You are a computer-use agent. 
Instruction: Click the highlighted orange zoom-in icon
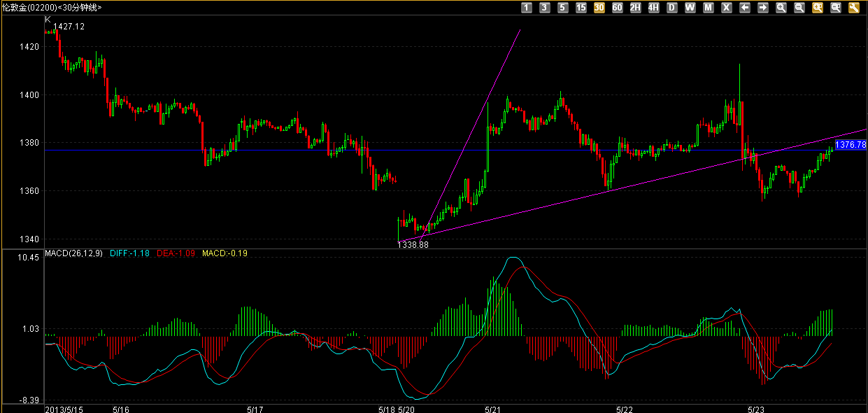(818, 8)
